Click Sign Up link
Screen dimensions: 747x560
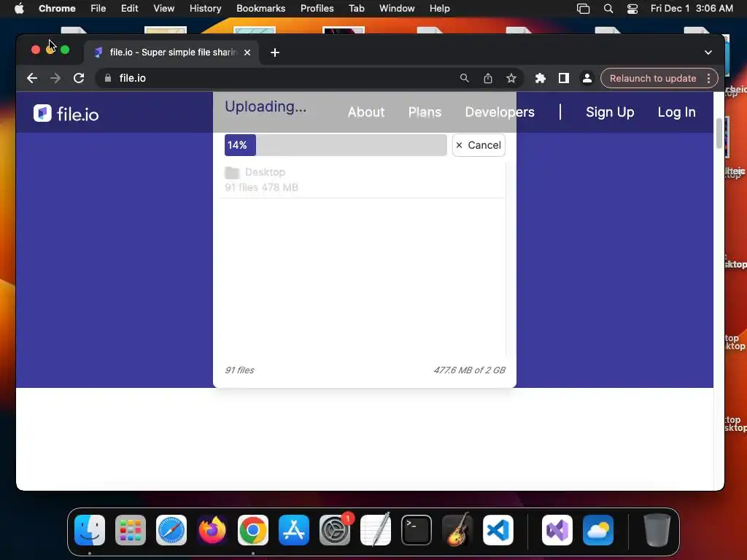pos(610,112)
